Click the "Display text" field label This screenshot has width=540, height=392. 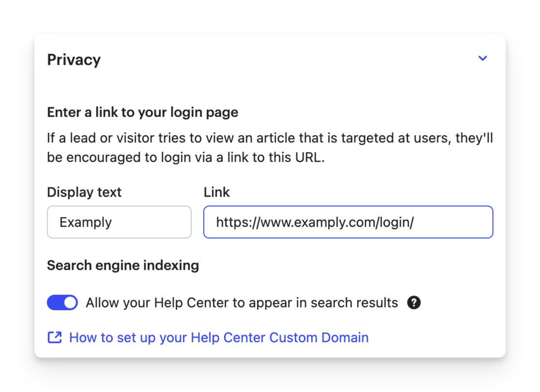pyautogui.click(x=84, y=192)
